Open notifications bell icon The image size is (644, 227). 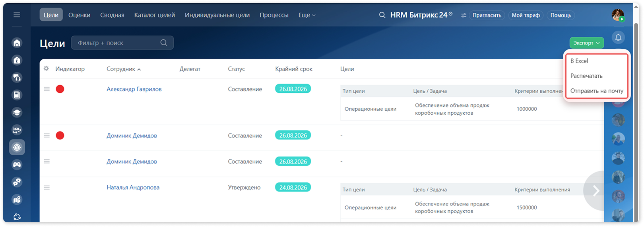(x=618, y=37)
